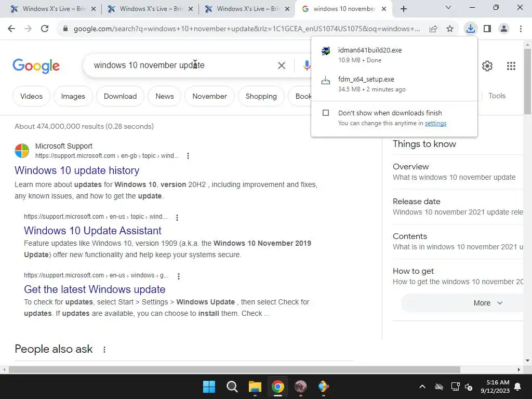
Task: Open the tab search dropdown arrow
Action: point(448,7)
